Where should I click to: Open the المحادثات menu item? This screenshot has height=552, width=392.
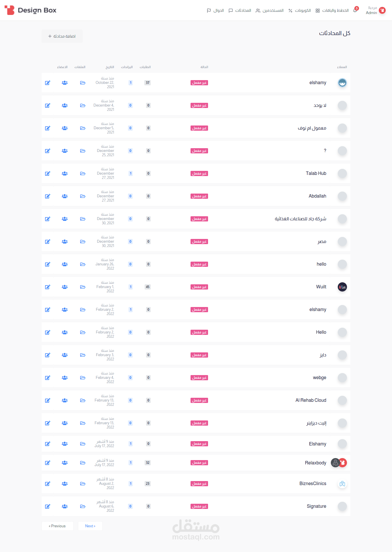(x=240, y=11)
